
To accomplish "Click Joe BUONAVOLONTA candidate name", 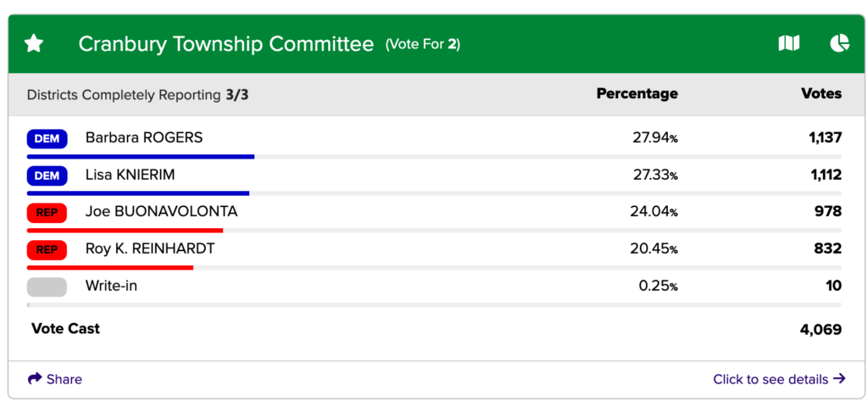I will coord(161,211).
